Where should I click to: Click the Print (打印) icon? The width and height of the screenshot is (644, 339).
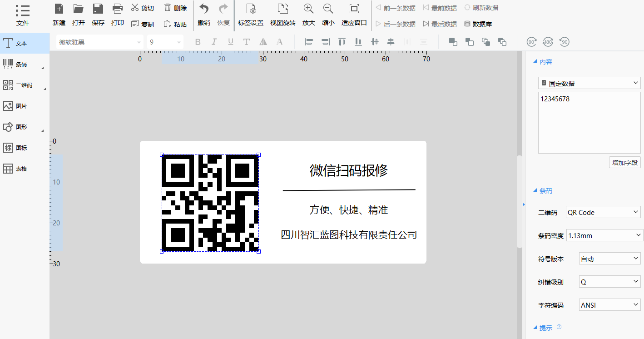pos(118,9)
